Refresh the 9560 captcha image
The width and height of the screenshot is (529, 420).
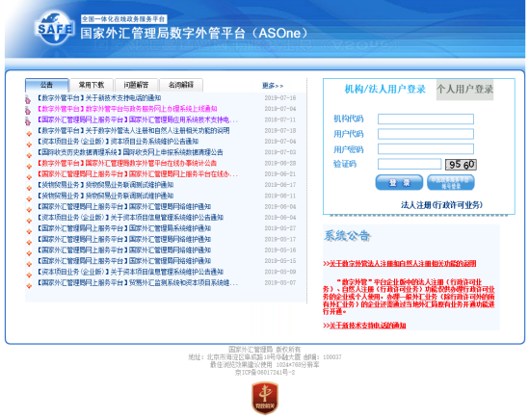coord(461,165)
